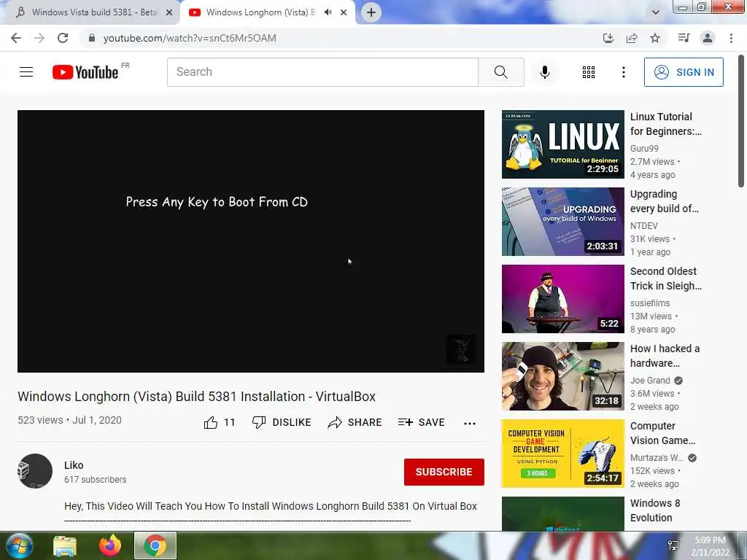Open the Linux Tutorial for Beginners thumbnail
Viewport: 747px width, 560px height.
tap(562, 144)
